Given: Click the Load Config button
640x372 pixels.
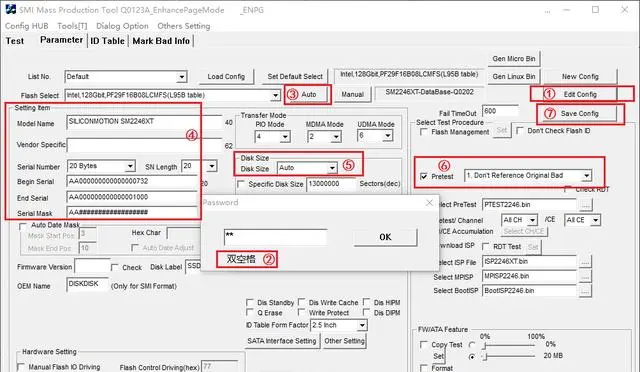Looking at the screenshot, I should click(226, 76).
